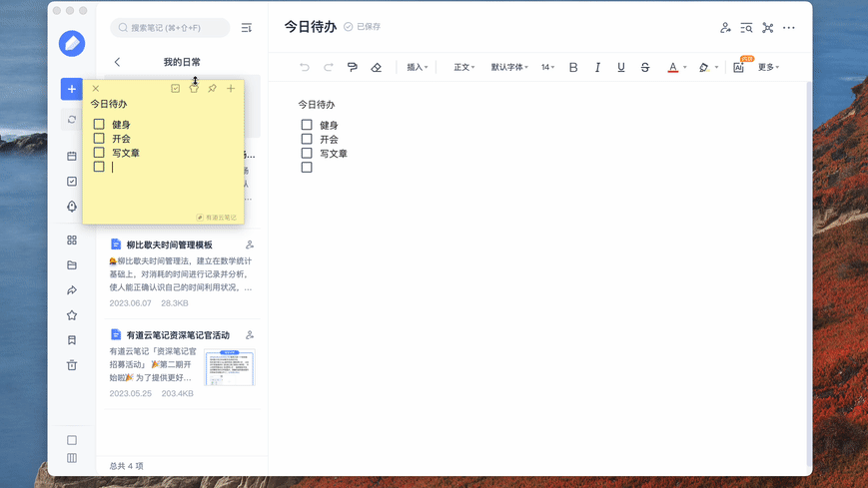868x488 pixels.
Task: Click the sort list icon beside search
Action: pyautogui.click(x=247, y=28)
